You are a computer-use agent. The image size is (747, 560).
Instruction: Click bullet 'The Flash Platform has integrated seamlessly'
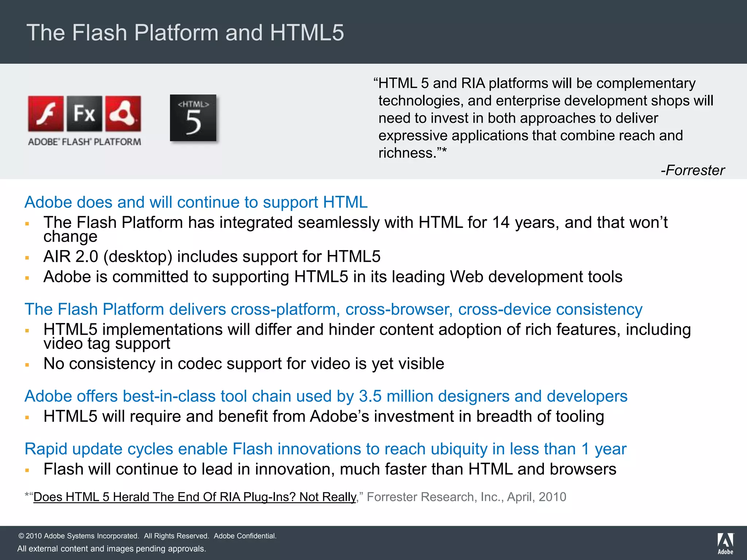click(356, 229)
